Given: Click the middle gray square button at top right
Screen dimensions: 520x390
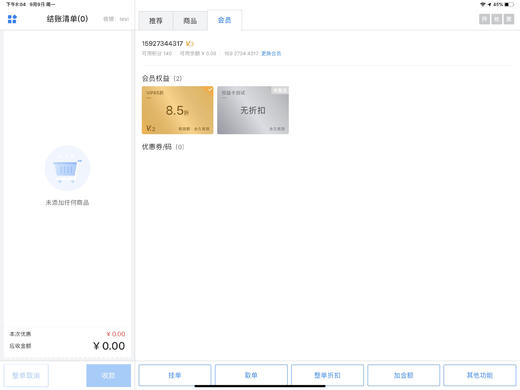Looking at the screenshot, I should (x=497, y=19).
